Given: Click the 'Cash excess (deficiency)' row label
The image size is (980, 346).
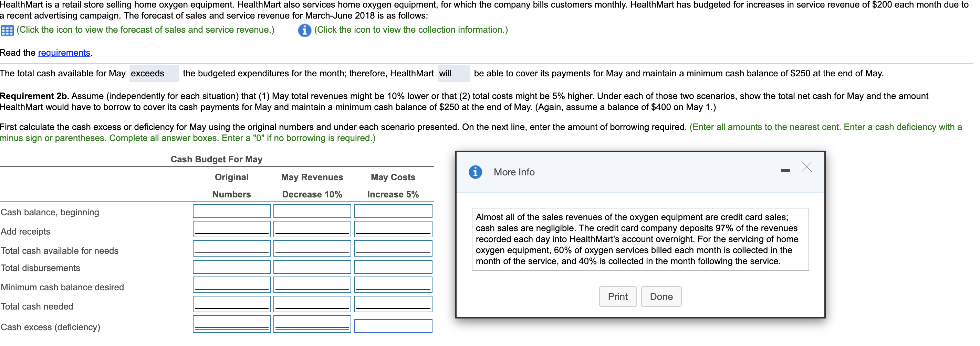Looking at the screenshot, I should click(x=51, y=327).
